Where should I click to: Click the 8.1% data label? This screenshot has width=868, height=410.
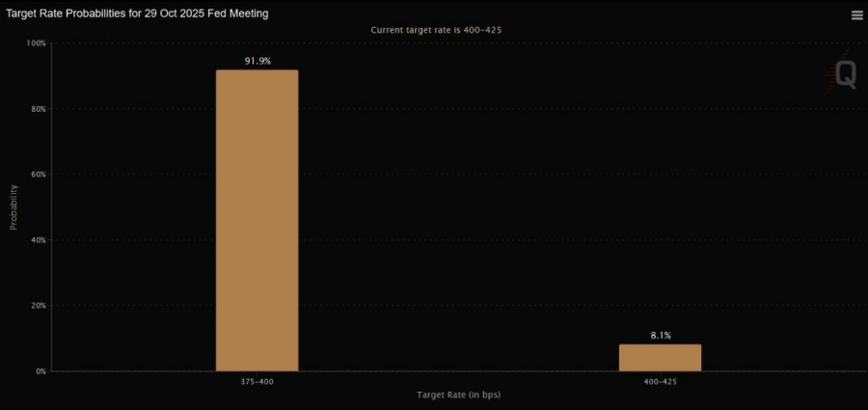point(660,336)
